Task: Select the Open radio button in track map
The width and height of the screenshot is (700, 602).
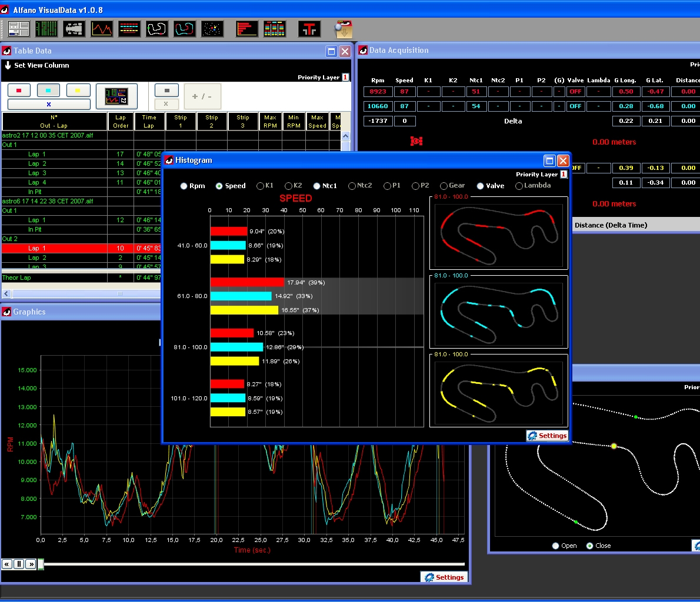Action: point(555,546)
